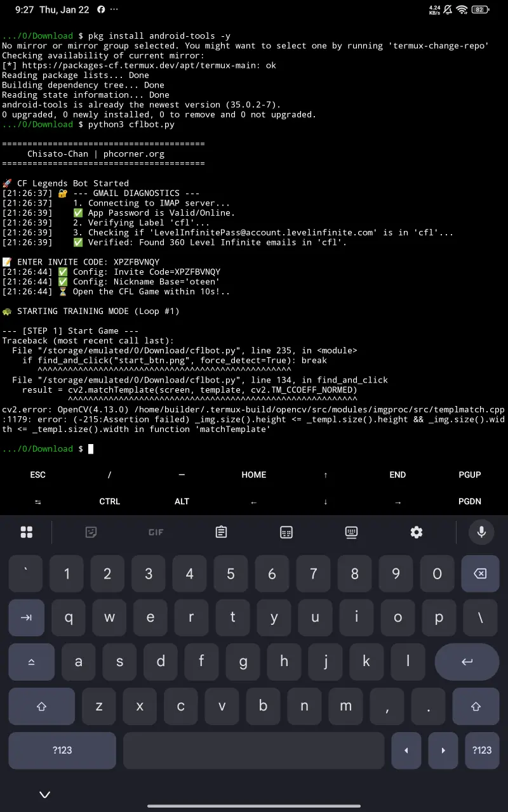Tap the PGUP extra key
The image size is (508, 812).
(x=470, y=475)
